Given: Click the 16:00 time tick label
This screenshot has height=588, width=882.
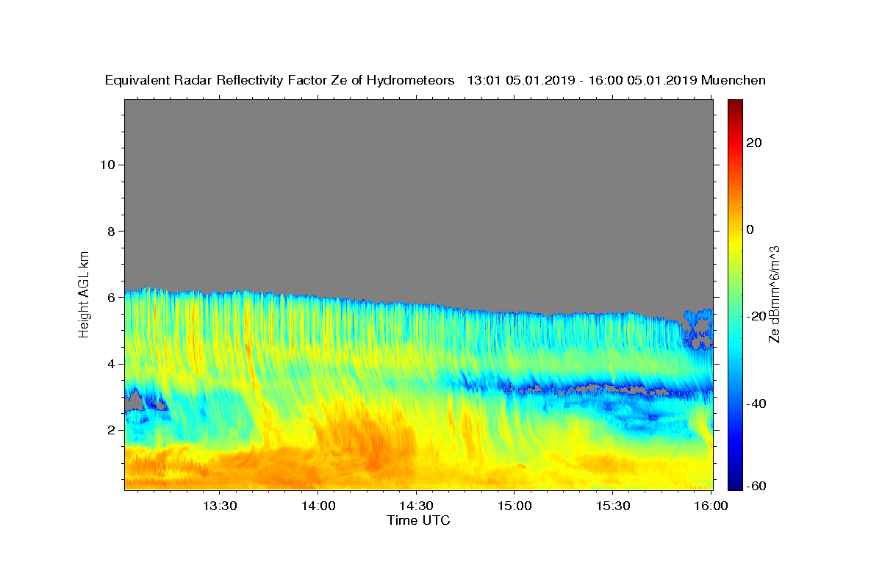Looking at the screenshot, I should click(711, 506).
